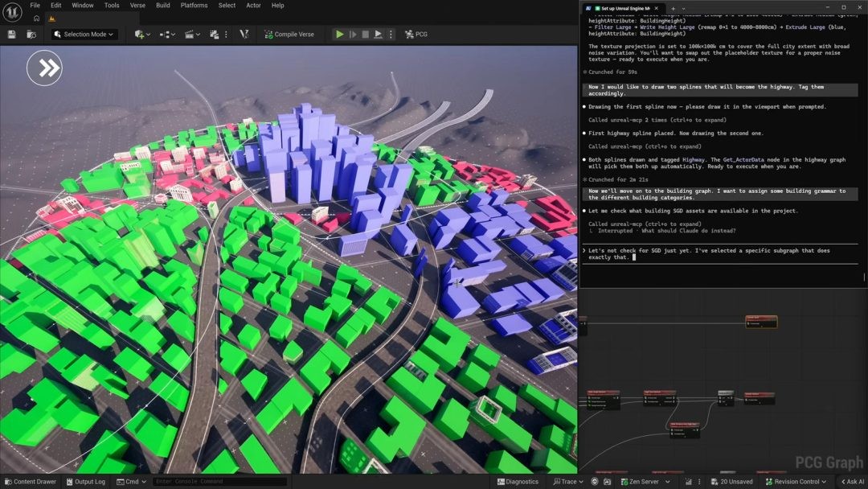Open the Trace dropdown

pos(568,482)
